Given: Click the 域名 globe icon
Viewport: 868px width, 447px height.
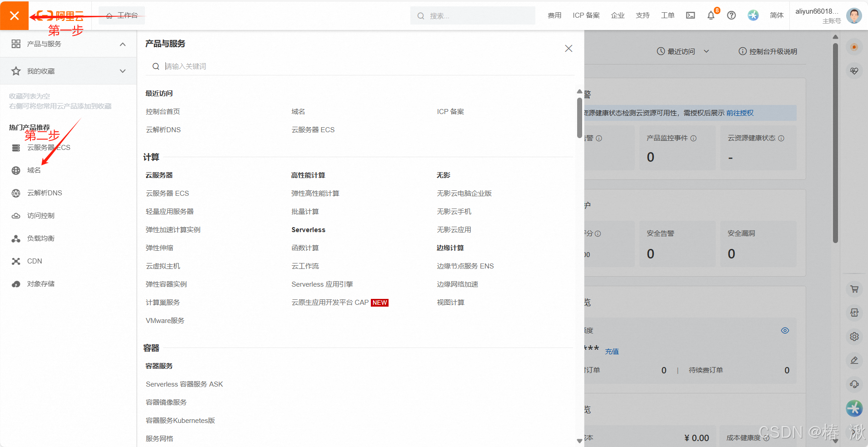Looking at the screenshot, I should tap(16, 170).
